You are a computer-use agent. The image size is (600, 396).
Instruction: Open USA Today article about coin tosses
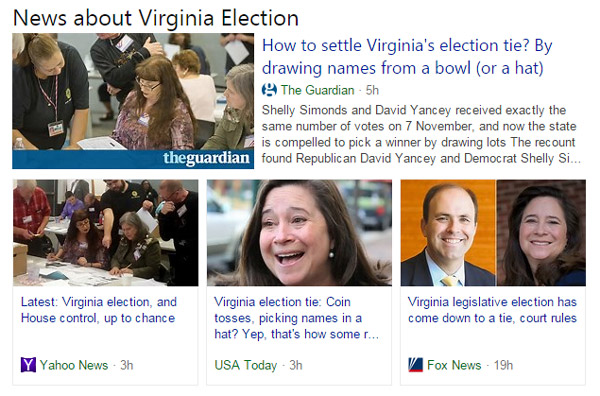(x=297, y=318)
